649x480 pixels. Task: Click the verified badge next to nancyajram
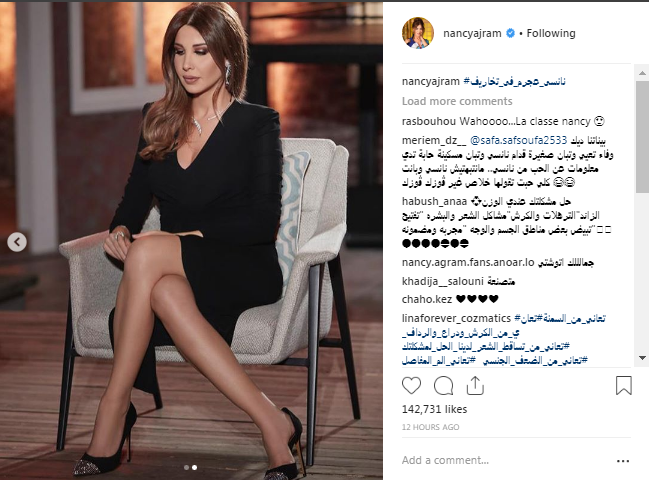[511, 33]
